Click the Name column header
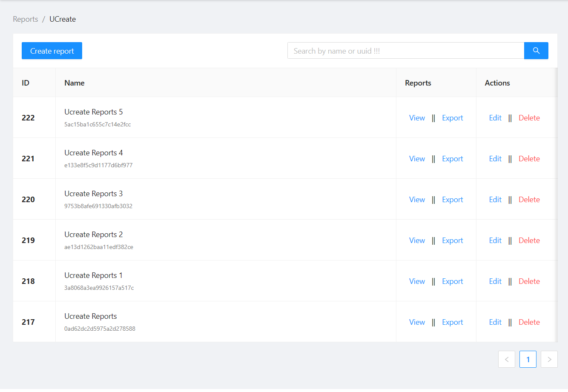Image resolution: width=568 pixels, height=392 pixels. 226,83
